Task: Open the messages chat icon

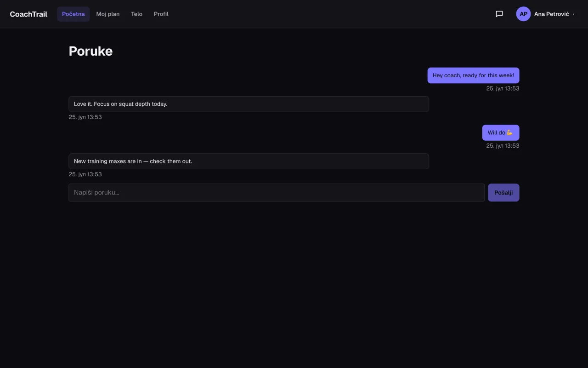Action: click(x=499, y=14)
